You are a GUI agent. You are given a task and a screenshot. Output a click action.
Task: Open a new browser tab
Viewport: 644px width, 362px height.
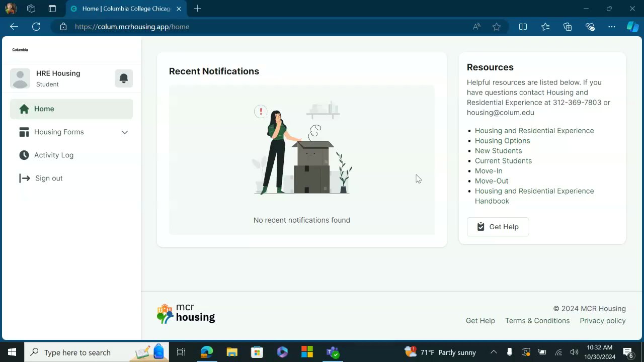198,9
